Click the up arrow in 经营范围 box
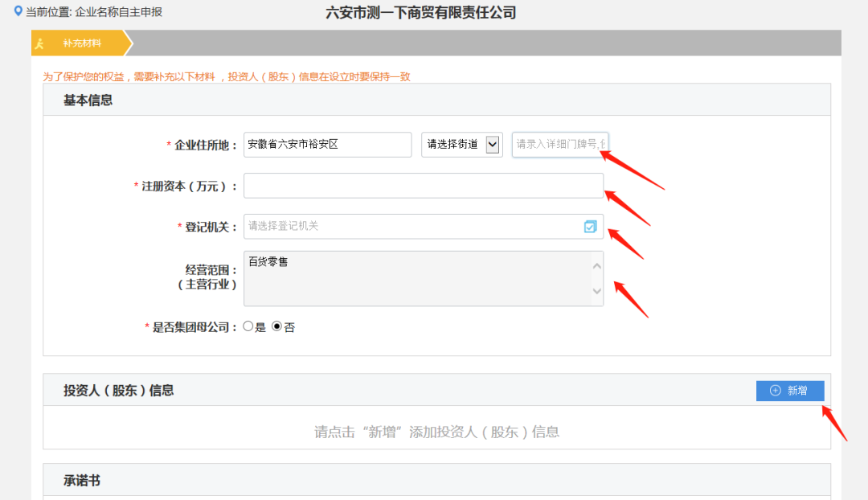The image size is (868, 500). pos(596,264)
